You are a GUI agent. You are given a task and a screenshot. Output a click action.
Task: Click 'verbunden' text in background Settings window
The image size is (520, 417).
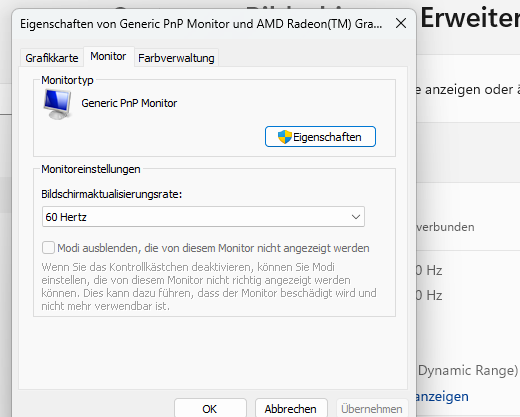pos(445,227)
